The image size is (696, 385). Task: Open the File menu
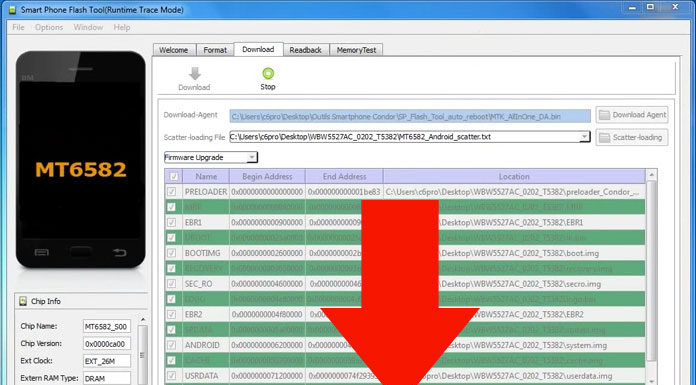[18, 28]
